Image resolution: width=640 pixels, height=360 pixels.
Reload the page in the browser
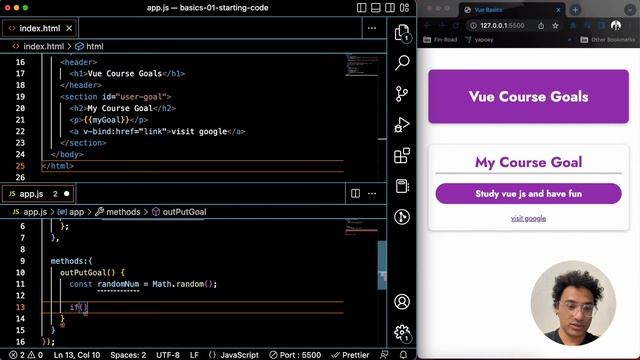456,25
